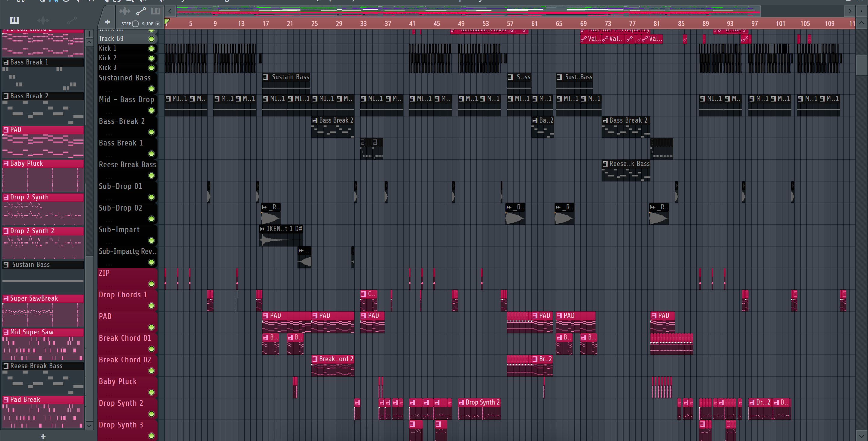868x441 pixels.
Task: Mute the Sub-Impact track
Action: coord(152,241)
